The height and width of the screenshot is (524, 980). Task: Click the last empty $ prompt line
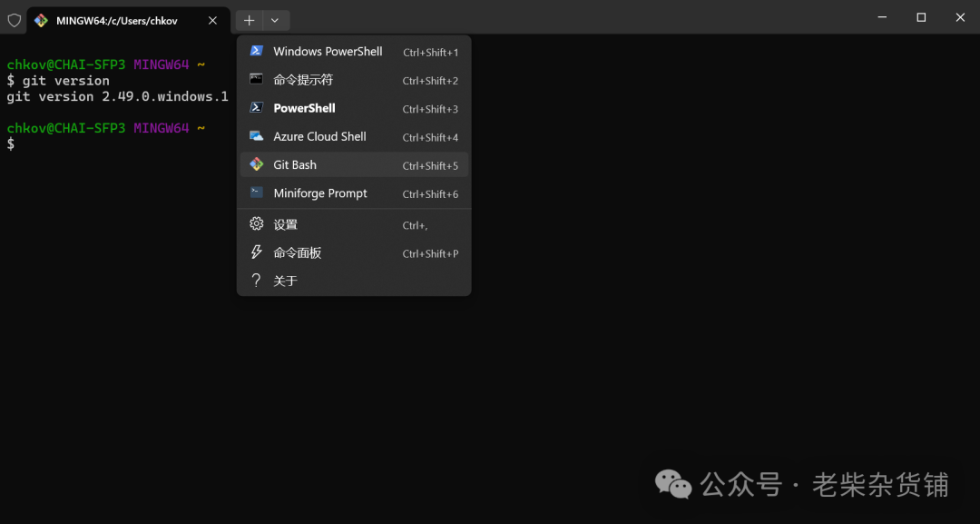[11, 144]
